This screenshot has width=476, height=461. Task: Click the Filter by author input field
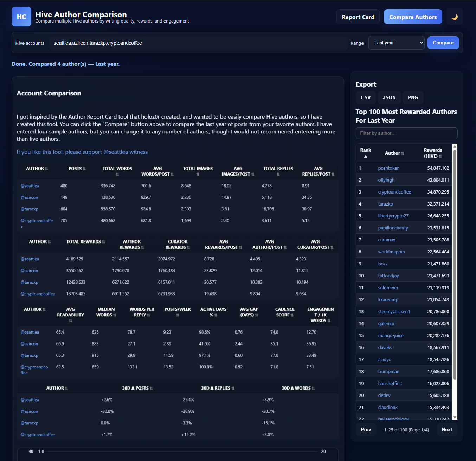(406, 133)
